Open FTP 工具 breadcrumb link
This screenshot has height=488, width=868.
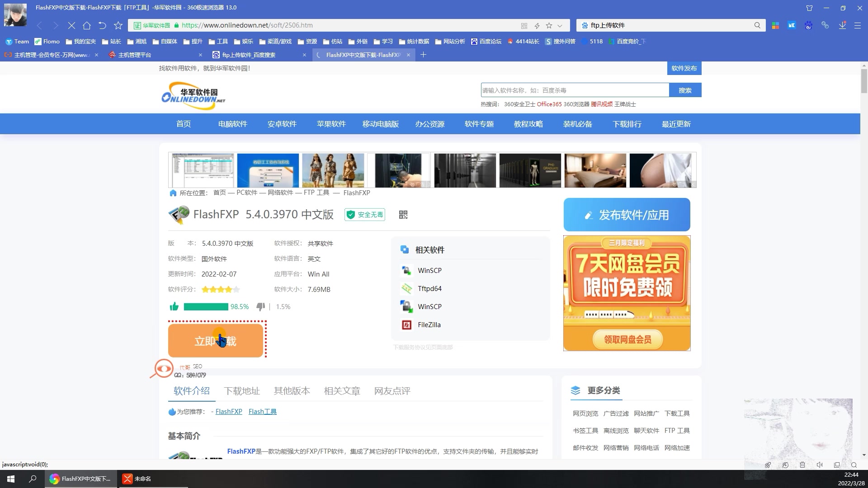316,193
